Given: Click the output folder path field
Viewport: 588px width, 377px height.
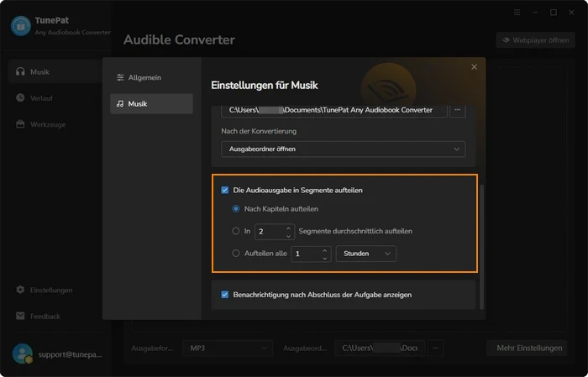Looking at the screenshot, I should point(333,110).
